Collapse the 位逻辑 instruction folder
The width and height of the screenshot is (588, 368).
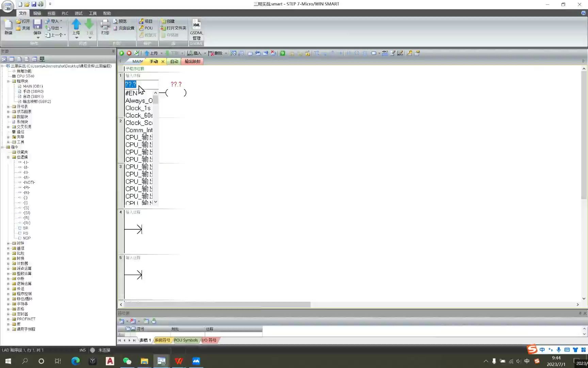coord(8,157)
